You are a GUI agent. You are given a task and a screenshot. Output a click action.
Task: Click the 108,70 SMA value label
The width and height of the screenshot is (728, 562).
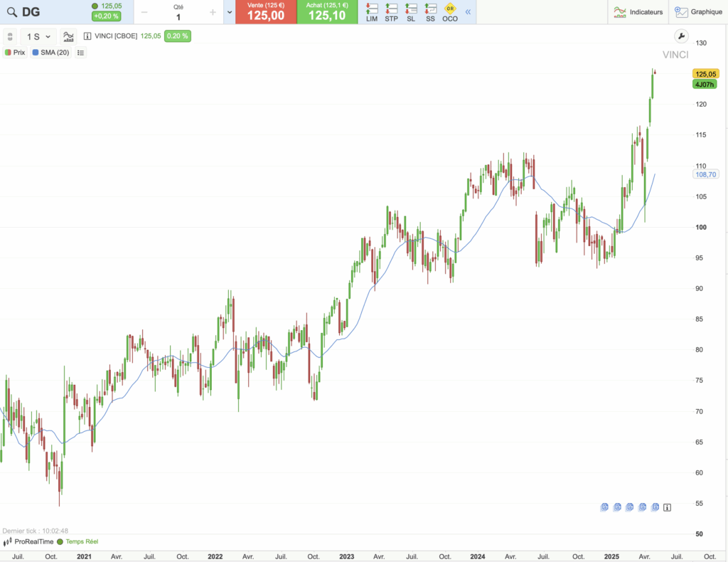(706, 174)
